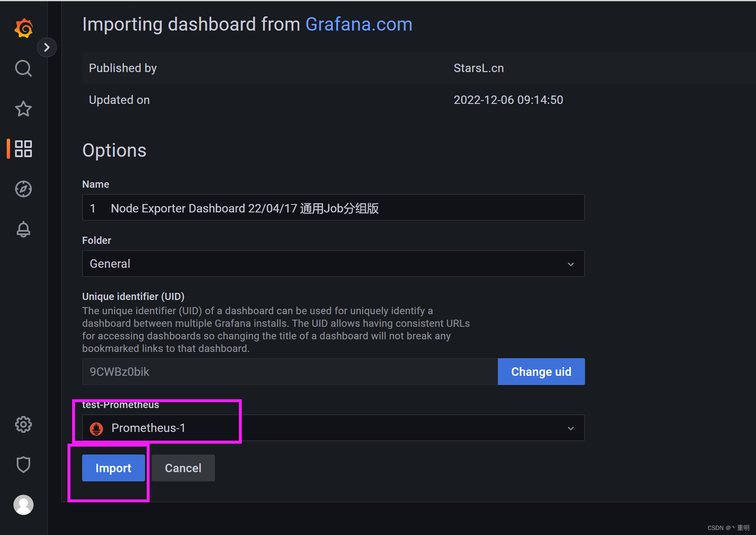This screenshot has width=756, height=535.
Task: Open the Explore compass icon
Action: 23,189
